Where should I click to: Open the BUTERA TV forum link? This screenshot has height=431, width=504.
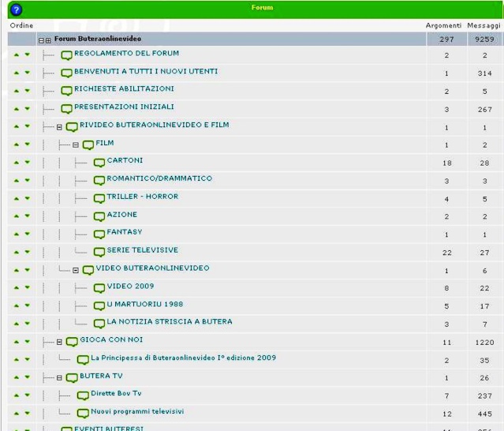(101, 376)
